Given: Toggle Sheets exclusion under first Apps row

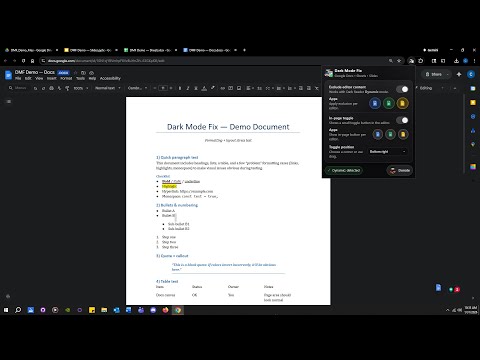Looking at the screenshot, I should click(388, 103).
